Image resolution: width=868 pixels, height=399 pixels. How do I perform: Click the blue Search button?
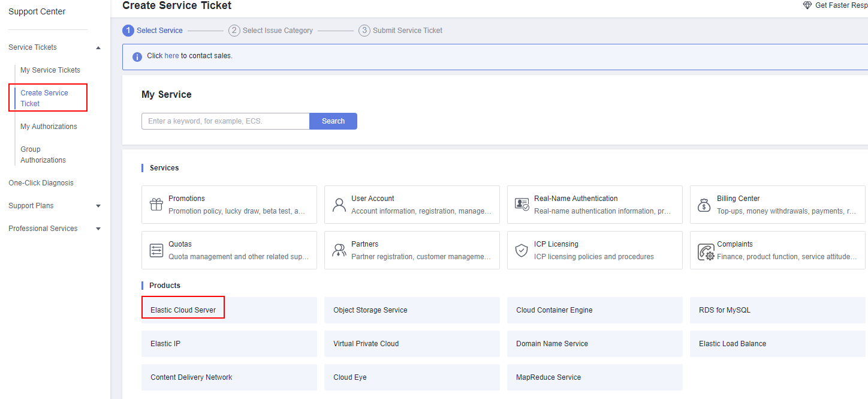coord(333,121)
